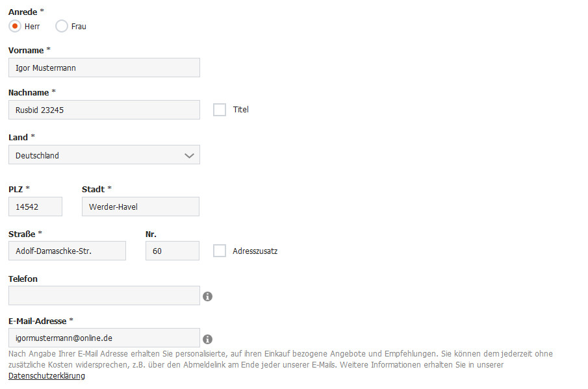Enable the Titel checkbox
The width and height of the screenshot is (588, 389).
(x=220, y=110)
